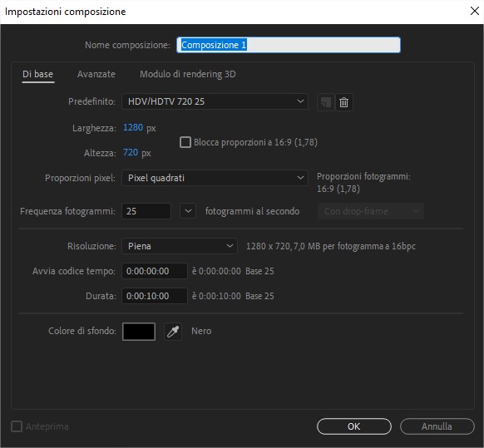
Task: Open the black Colore di sfondo swatch
Action: (139, 332)
